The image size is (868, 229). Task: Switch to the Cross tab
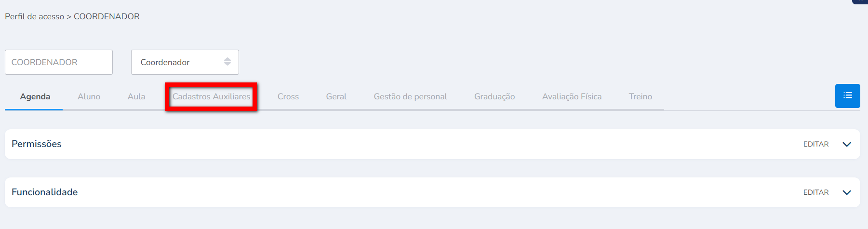288,96
